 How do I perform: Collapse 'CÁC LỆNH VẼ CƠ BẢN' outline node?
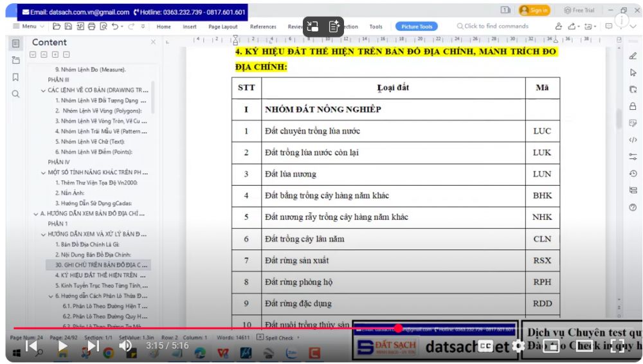coord(43,90)
